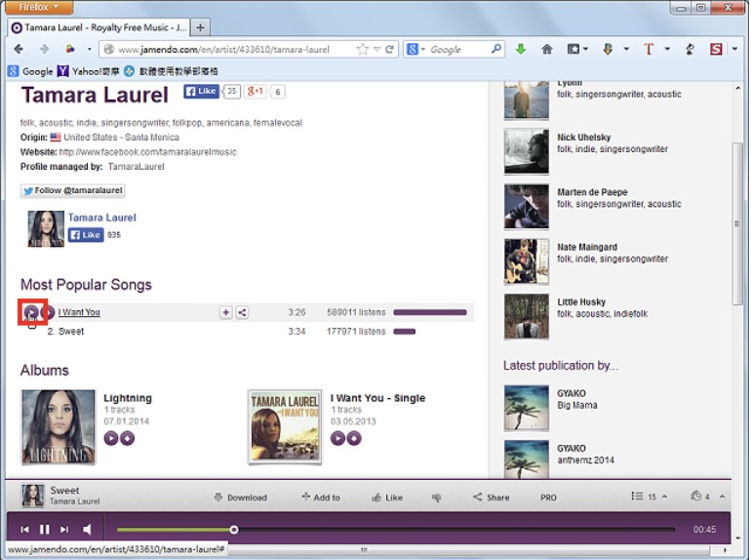This screenshot has width=751, height=560.
Task: Select the Tamara Laurel browser tab
Action: pos(99,27)
